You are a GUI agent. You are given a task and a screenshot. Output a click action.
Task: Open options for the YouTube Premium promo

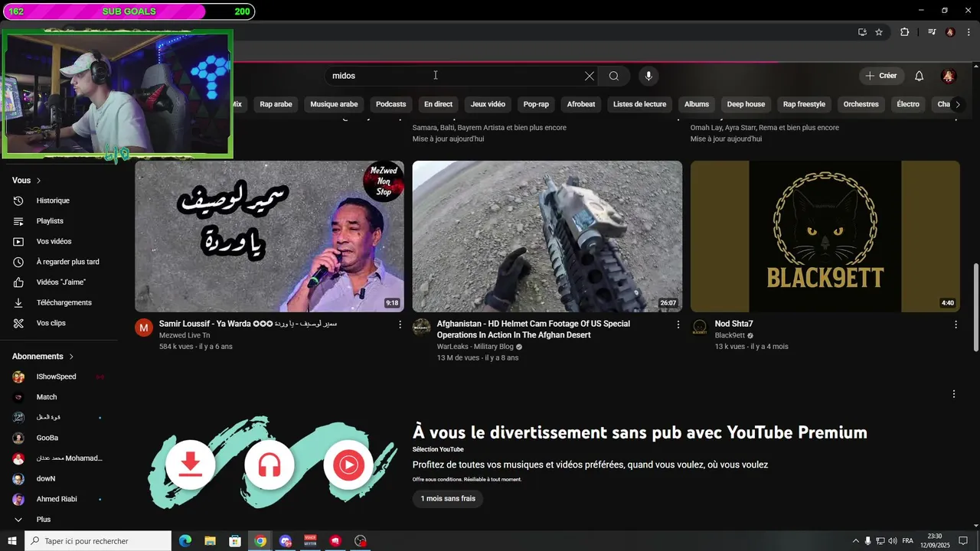click(954, 394)
